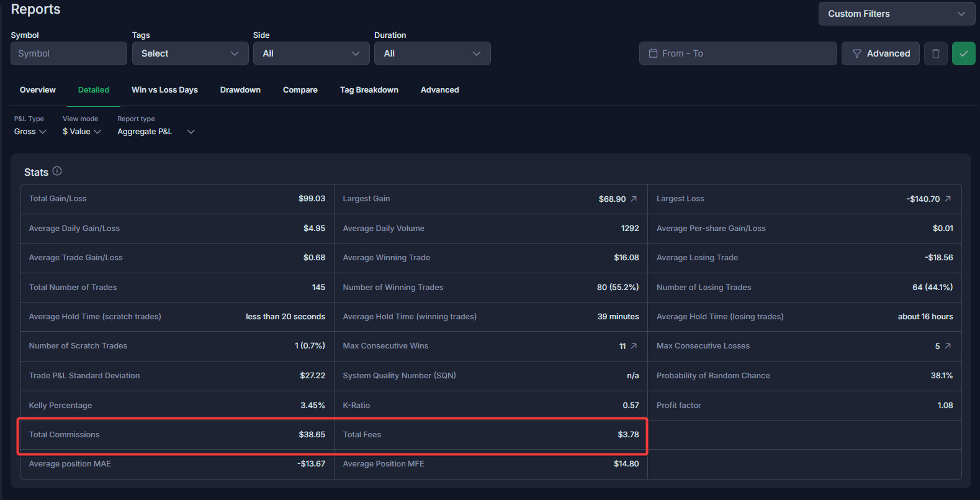Click the System Quality Number n/a value

[633, 376]
